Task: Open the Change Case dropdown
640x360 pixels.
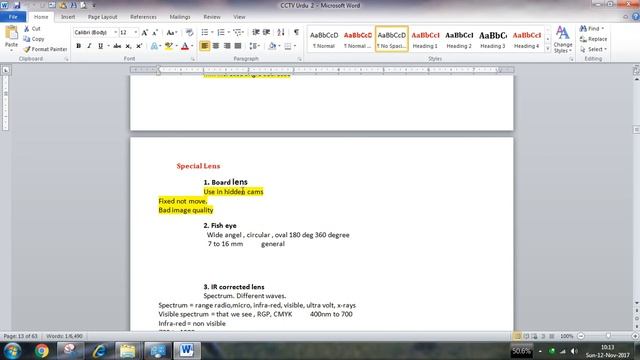Action: [x=172, y=32]
